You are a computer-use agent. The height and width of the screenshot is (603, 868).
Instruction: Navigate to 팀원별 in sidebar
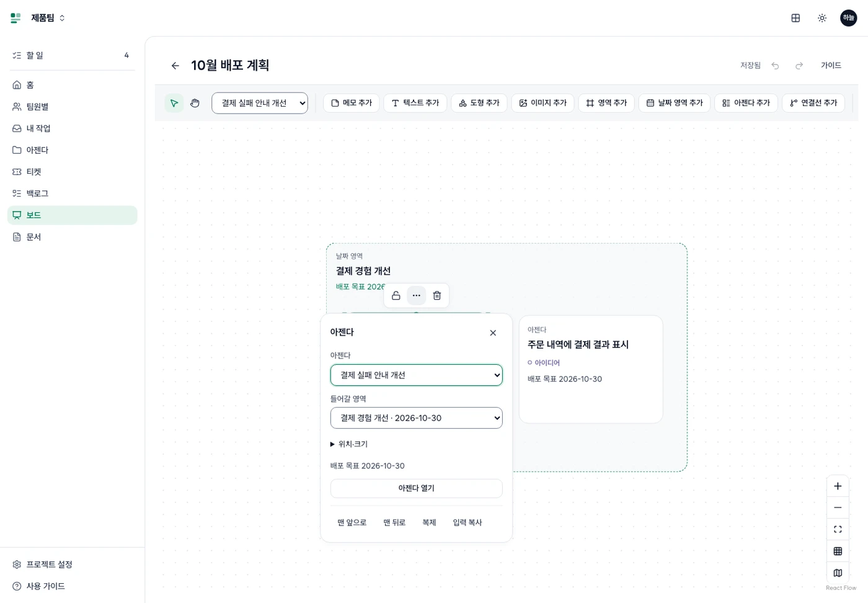72,107
